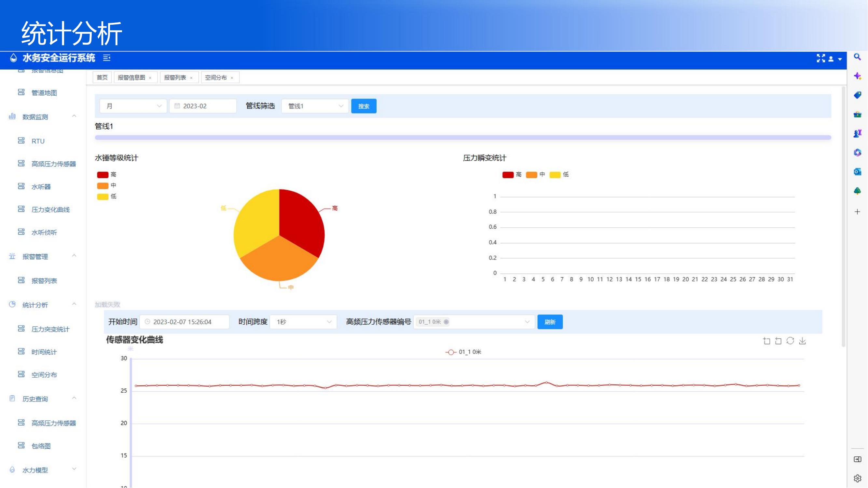Viewport: 868px width, 488px height.
Task: Click the 开始时间 datetime input field
Action: [185, 322]
